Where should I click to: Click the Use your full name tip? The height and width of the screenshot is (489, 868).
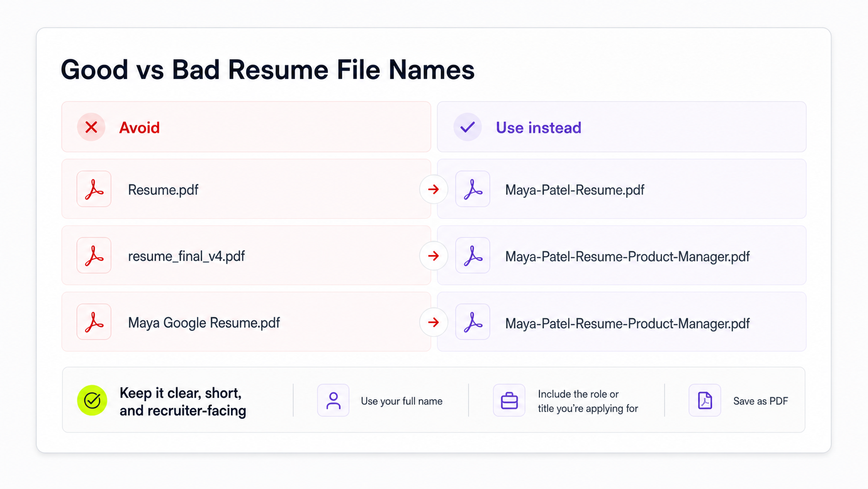(x=402, y=401)
